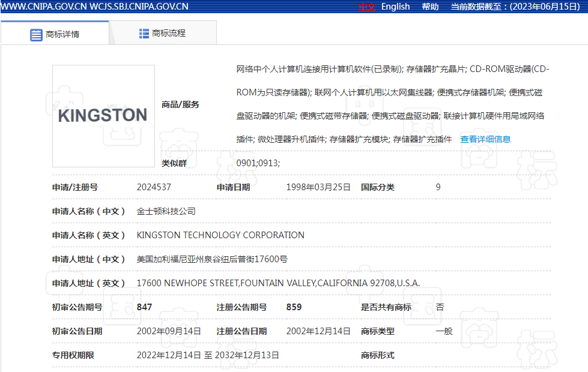The image size is (588, 372).
Task: Click registration announcement issue number 859
Action: (294, 307)
